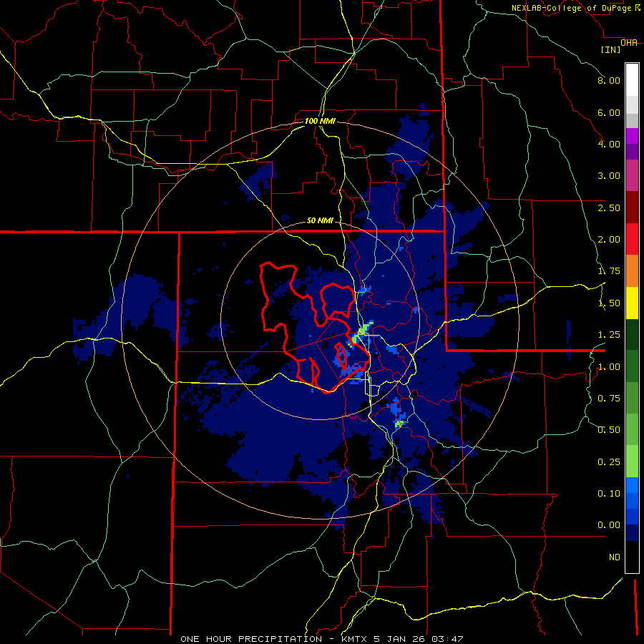
Task: Select the 0.00 legend value
Action: (x=609, y=525)
